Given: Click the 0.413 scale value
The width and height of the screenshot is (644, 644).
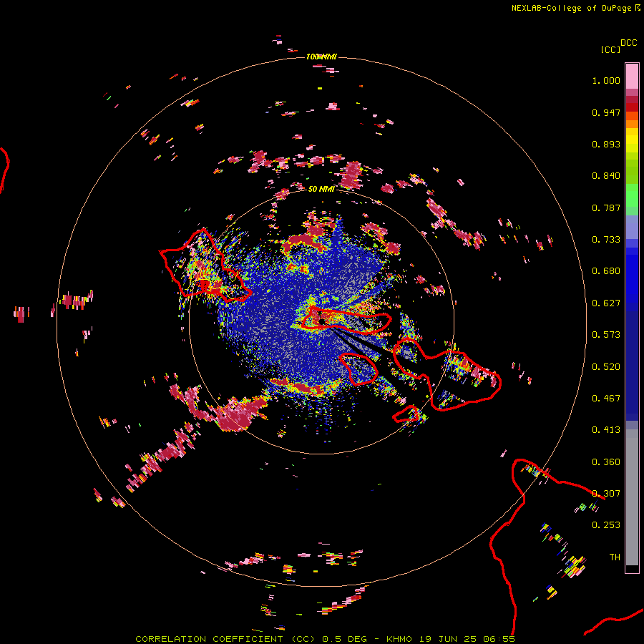Looking at the screenshot, I should (x=606, y=430).
